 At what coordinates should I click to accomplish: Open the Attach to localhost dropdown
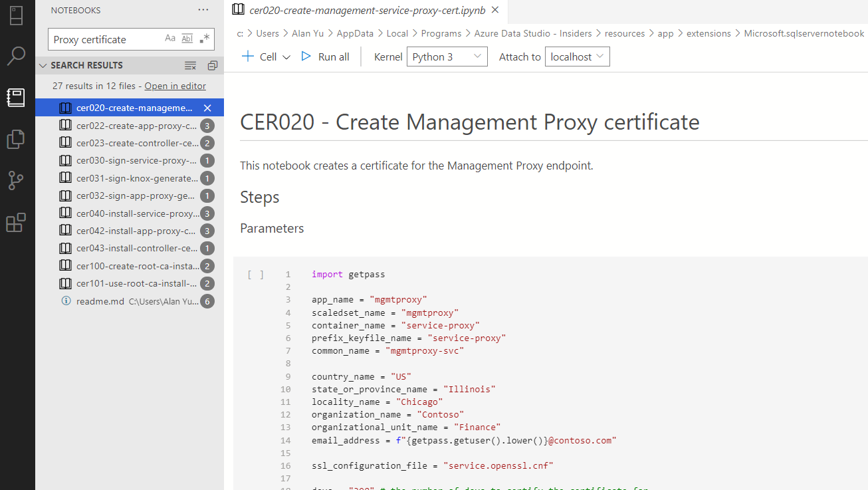tap(577, 57)
